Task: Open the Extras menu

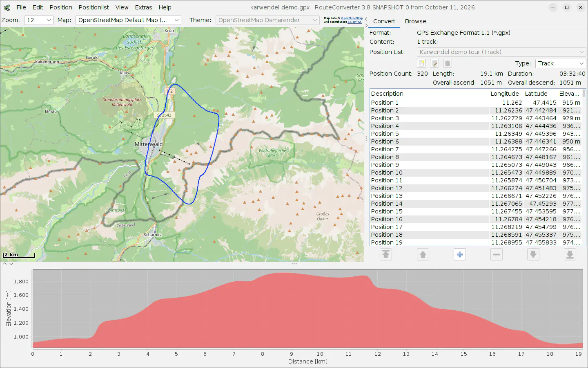Action: [x=143, y=7]
